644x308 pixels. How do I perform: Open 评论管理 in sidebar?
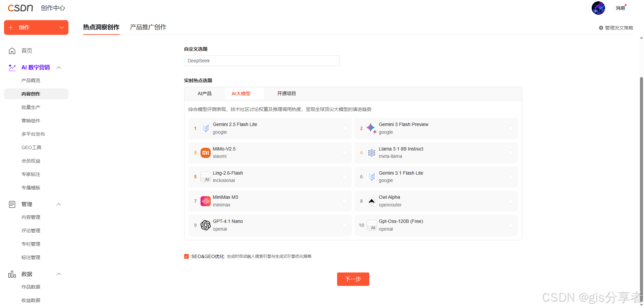pyautogui.click(x=31, y=231)
